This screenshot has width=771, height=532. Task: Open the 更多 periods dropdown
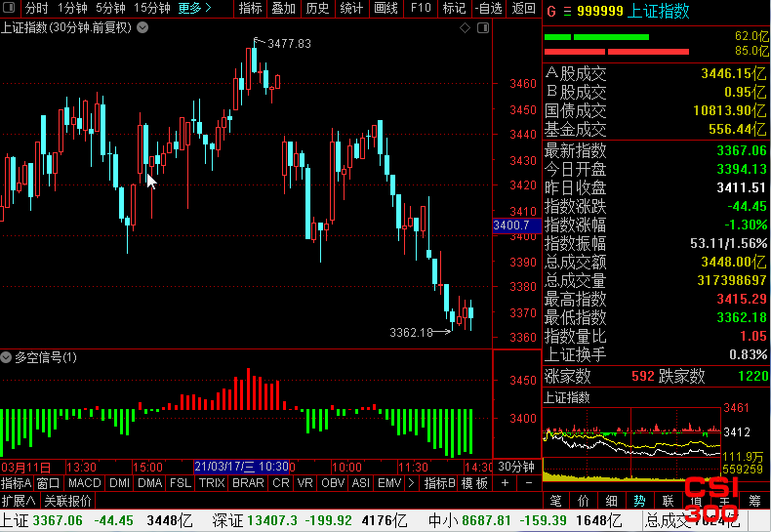(195, 8)
